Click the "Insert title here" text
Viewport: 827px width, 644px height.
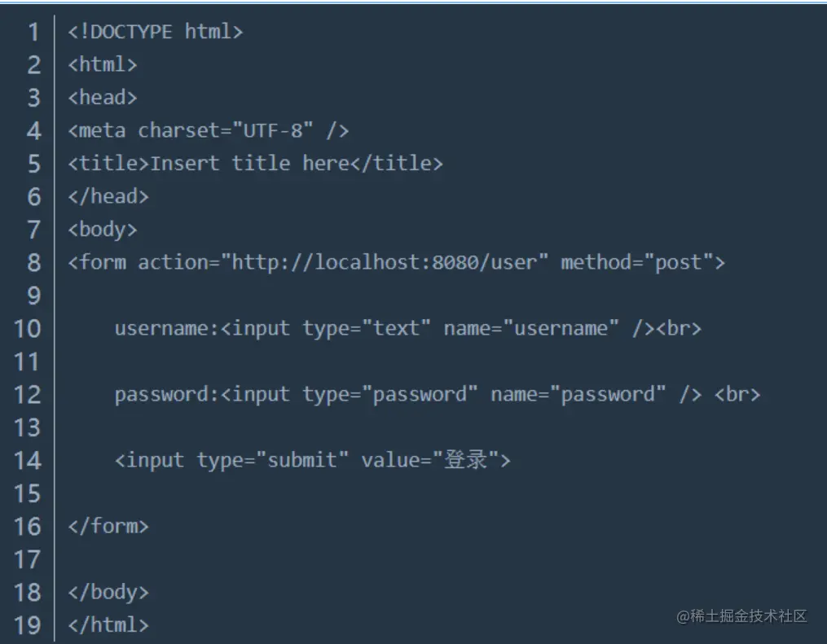click(x=249, y=164)
